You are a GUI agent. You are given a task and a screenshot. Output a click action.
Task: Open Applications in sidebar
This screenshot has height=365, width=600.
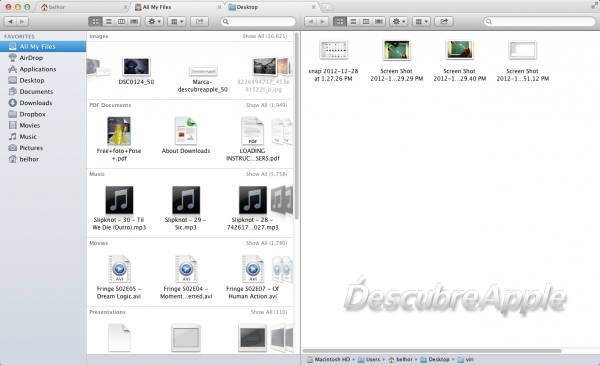coord(43,69)
